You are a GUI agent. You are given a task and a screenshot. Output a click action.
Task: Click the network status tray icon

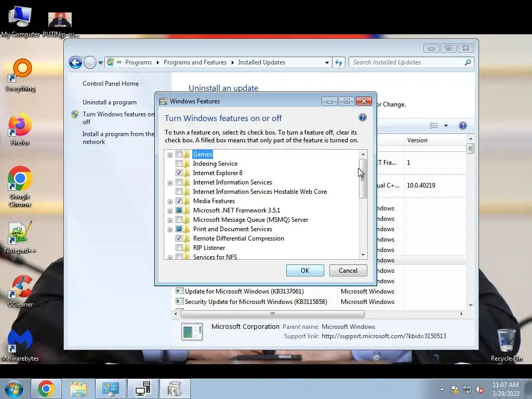(467, 390)
